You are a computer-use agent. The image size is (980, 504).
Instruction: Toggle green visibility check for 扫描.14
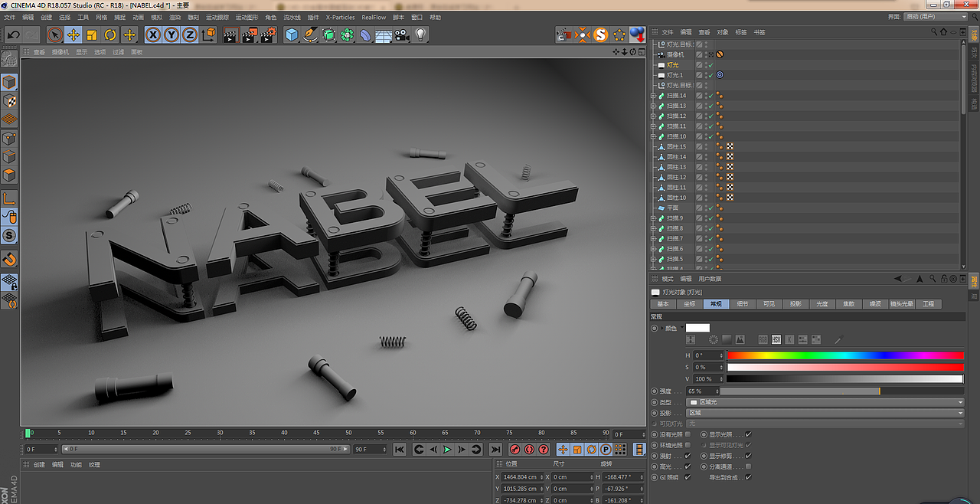point(710,96)
